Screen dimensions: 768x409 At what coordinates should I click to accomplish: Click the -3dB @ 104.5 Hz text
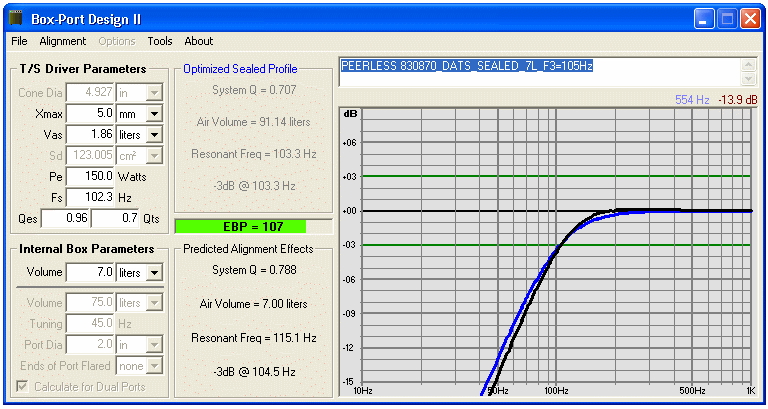(254, 372)
